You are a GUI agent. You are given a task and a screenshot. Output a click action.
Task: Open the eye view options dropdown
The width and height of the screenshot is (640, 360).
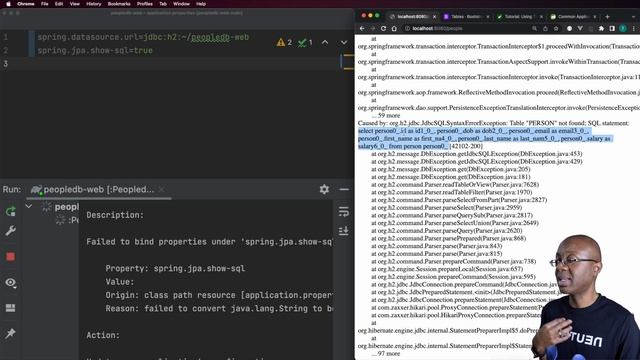click(x=11, y=282)
